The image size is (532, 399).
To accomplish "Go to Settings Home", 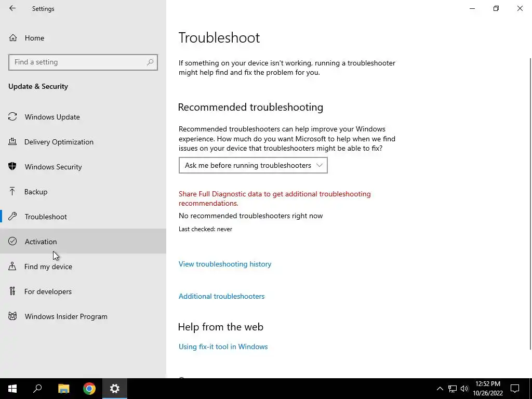I will pos(83,37).
